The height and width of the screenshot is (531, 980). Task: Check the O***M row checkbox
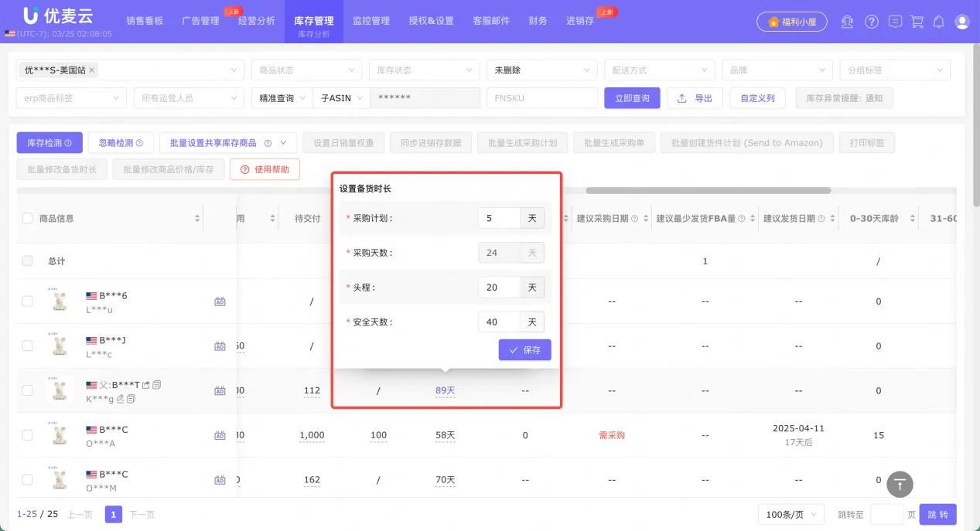click(27, 480)
